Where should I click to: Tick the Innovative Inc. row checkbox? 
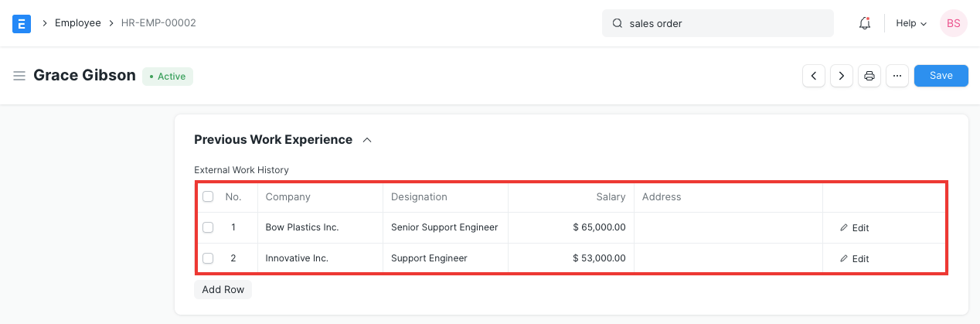tap(208, 258)
